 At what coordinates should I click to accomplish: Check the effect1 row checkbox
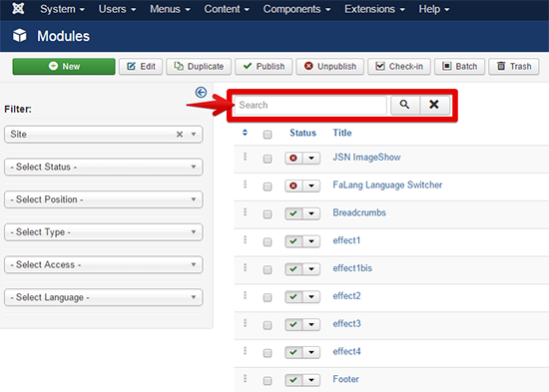(268, 242)
